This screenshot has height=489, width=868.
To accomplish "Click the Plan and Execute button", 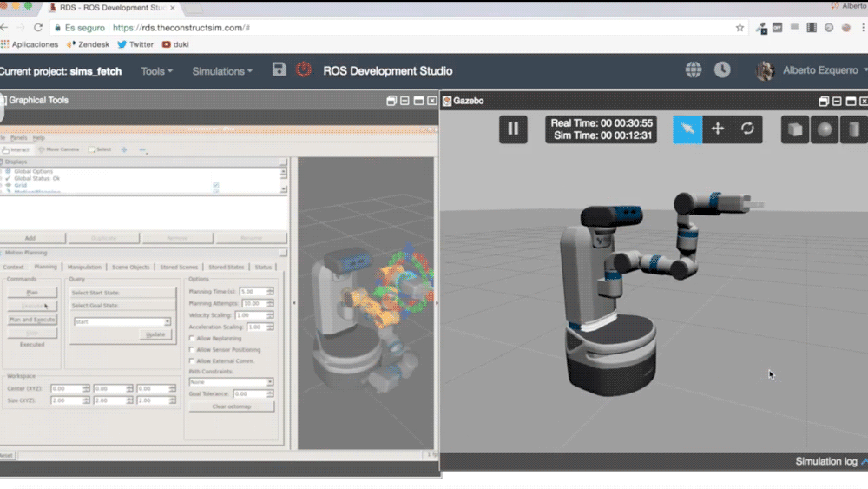I will point(32,320).
